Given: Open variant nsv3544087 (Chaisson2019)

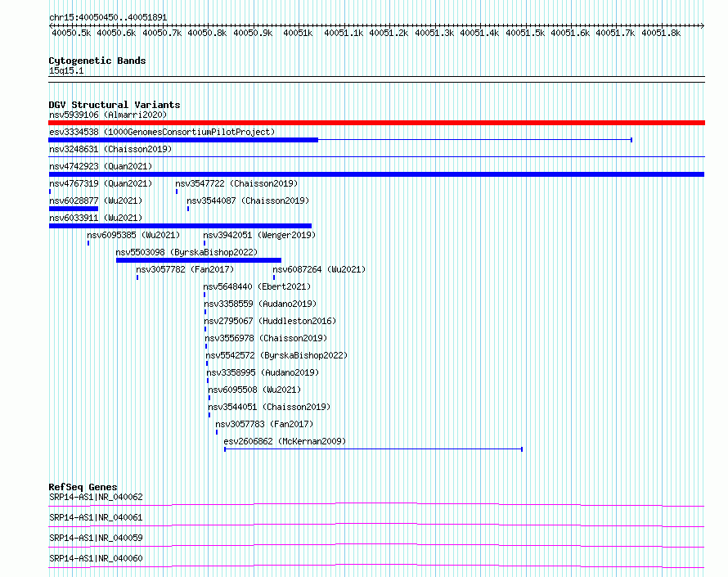Looking at the screenshot, I should tap(248, 201).
